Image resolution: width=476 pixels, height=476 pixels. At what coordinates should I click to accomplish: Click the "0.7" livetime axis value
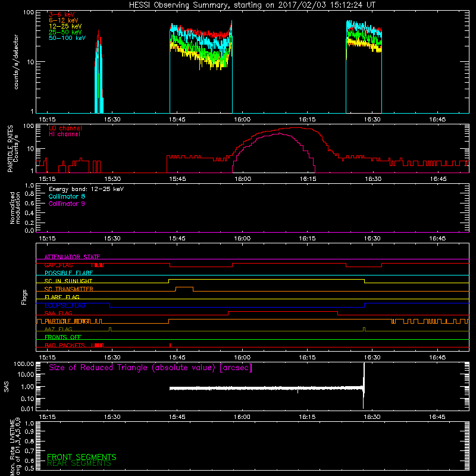pyautogui.click(x=29, y=451)
